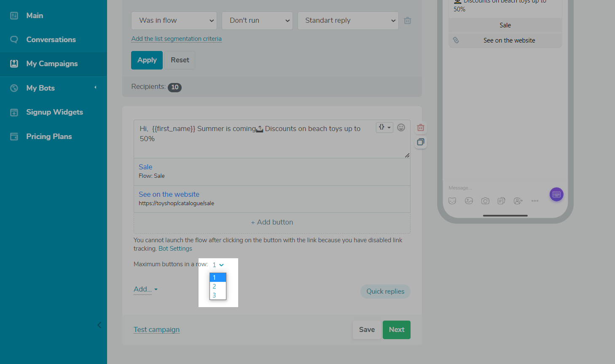
Task: Open the 'Don't run' dropdown
Action: click(257, 21)
